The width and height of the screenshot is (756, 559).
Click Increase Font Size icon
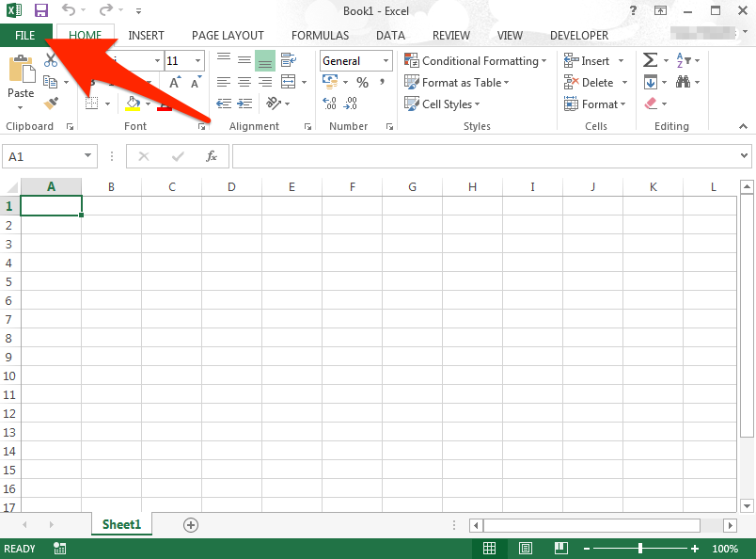pyautogui.click(x=175, y=82)
